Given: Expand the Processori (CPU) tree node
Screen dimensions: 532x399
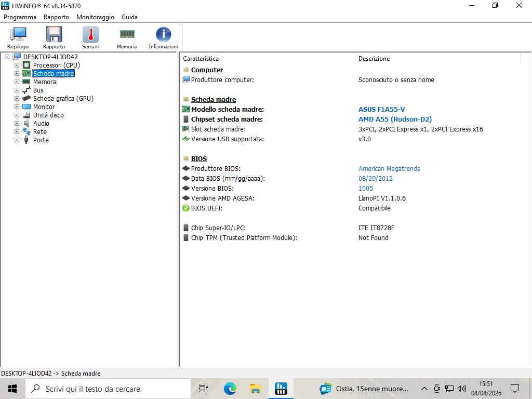Looking at the screenshot, I should point(17,65).
